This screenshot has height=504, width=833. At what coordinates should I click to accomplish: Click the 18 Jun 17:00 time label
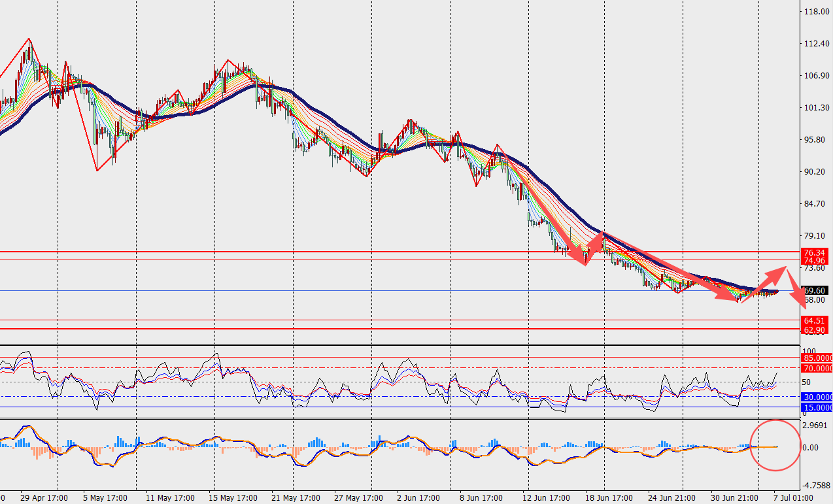click(609, 497)
